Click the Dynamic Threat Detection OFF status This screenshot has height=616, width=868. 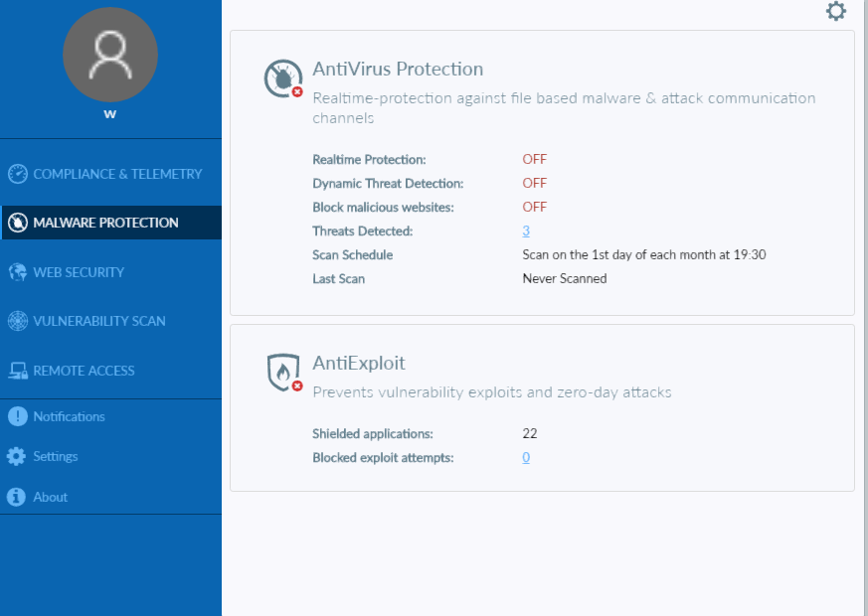coord(535,183)
